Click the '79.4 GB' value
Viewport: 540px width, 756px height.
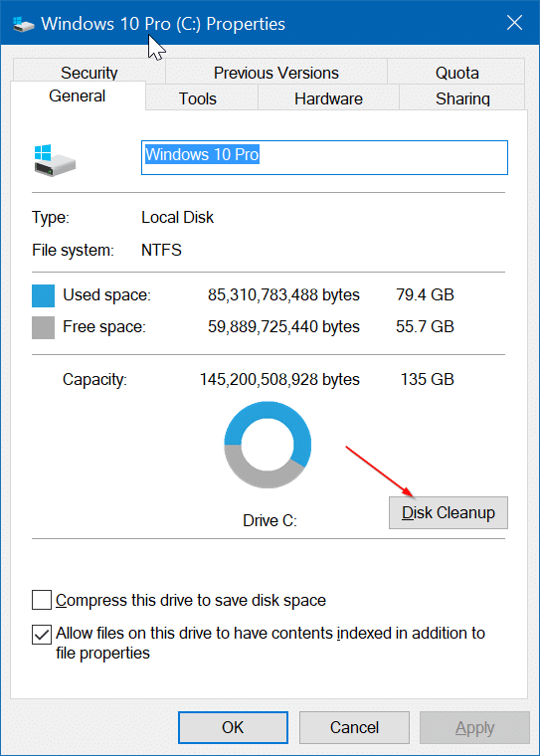(425, 294)
